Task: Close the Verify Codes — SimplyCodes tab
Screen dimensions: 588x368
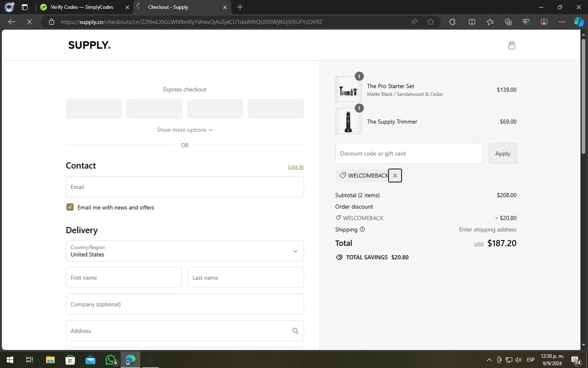Action: 127,7
